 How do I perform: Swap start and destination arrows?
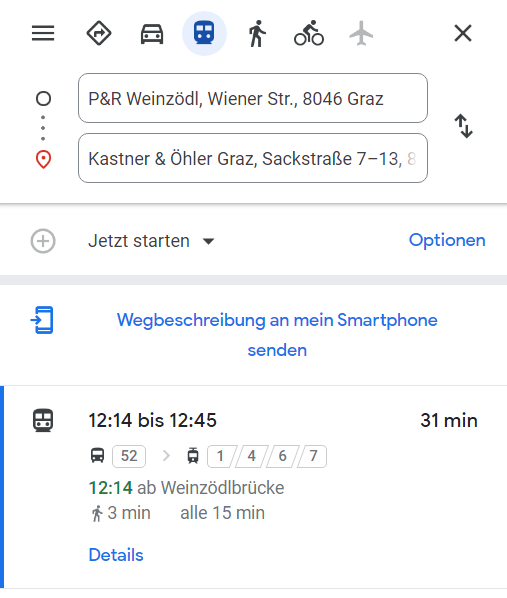pyautogui.click(x=464, y=126)
